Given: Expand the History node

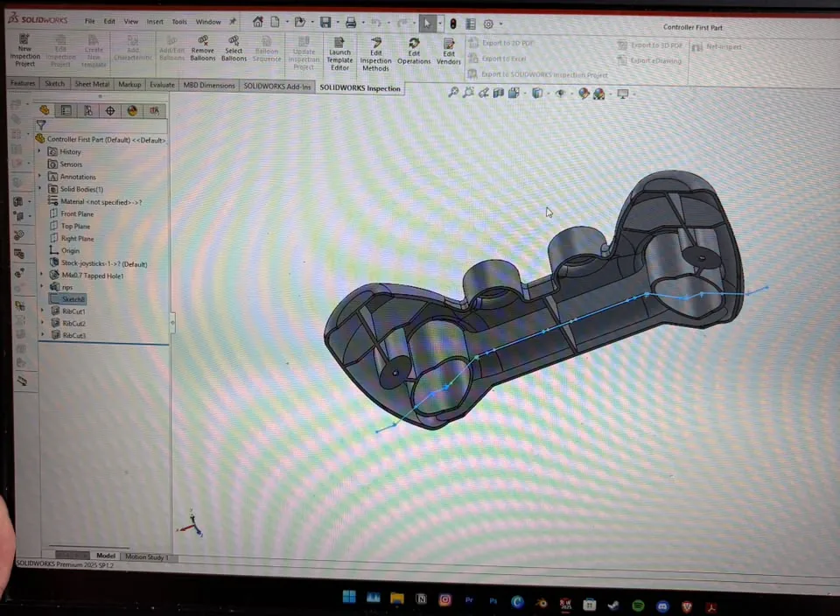Looking at the screenshot, I should click(39, 151).
